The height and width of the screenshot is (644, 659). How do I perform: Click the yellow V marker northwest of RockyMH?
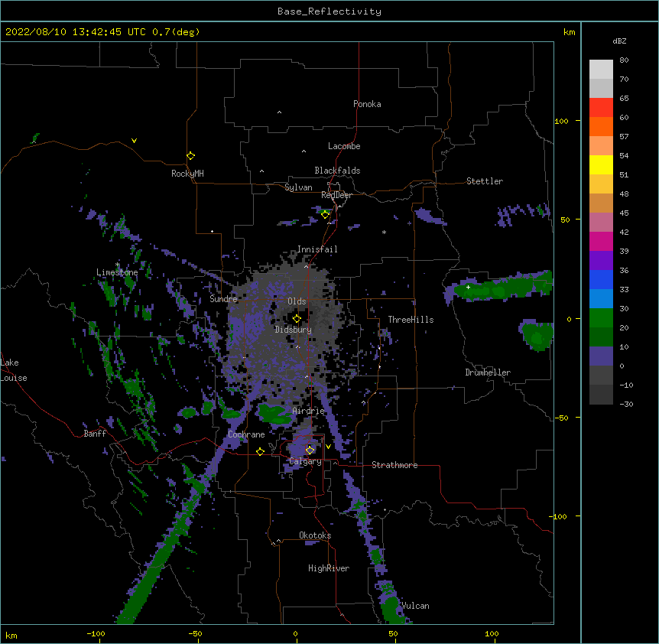coord(134,141)
